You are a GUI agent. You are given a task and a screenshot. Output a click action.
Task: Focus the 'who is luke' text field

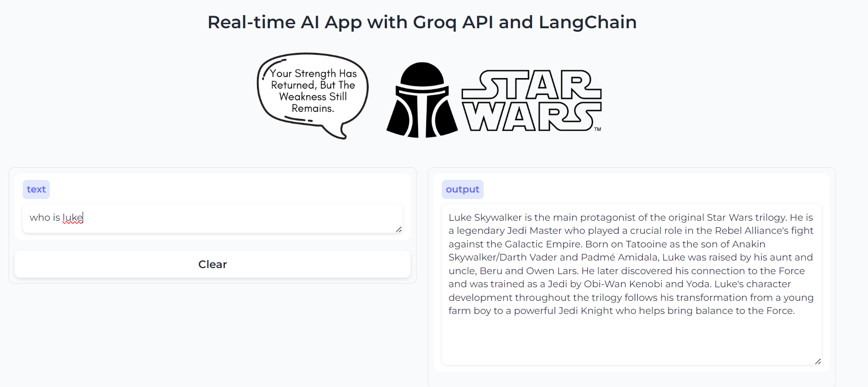tap(212, 218)
